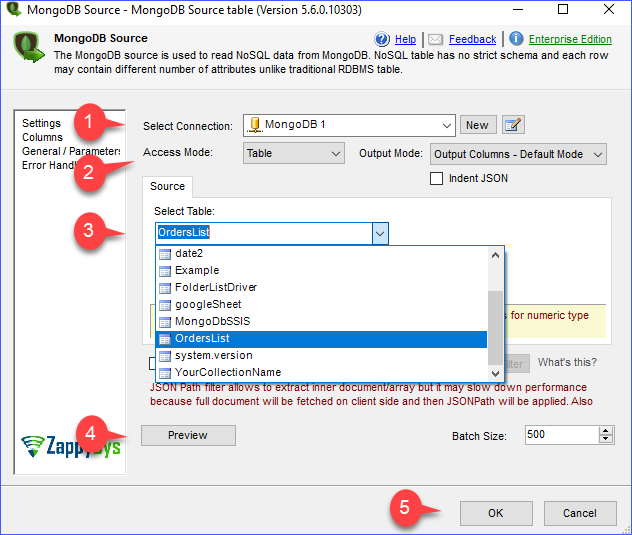Confirm with the OK button

click(496, 513)
